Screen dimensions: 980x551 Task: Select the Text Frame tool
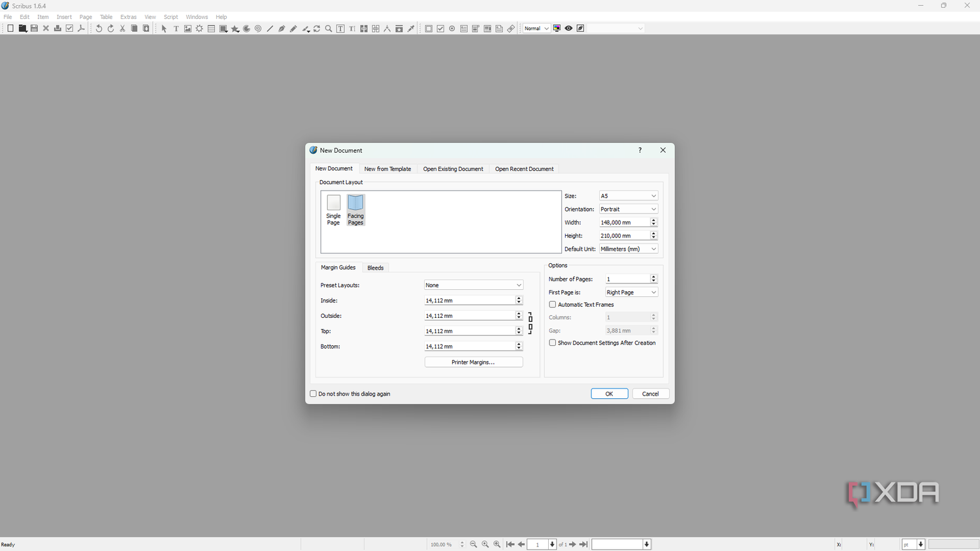tap(176, 29)
